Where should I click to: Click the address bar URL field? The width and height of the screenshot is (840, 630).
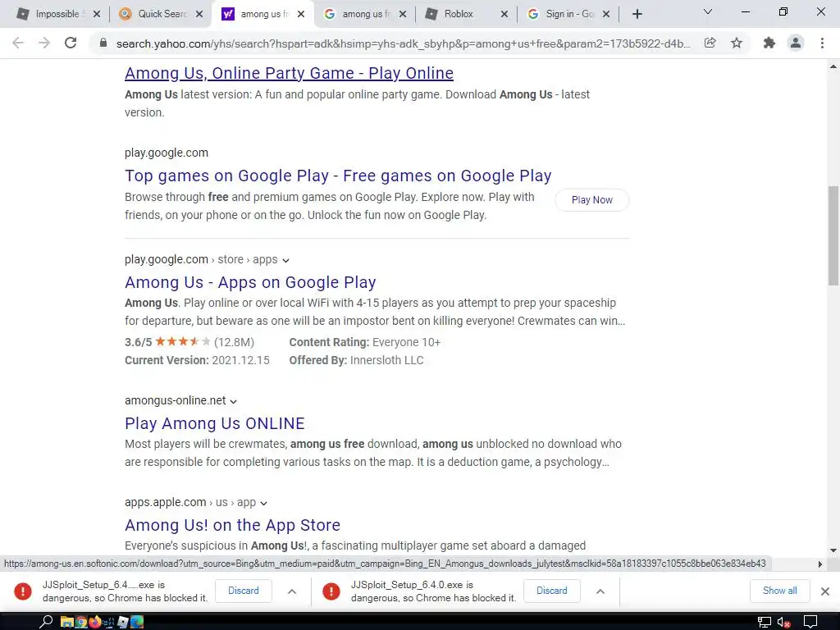[x=403, y=43]
